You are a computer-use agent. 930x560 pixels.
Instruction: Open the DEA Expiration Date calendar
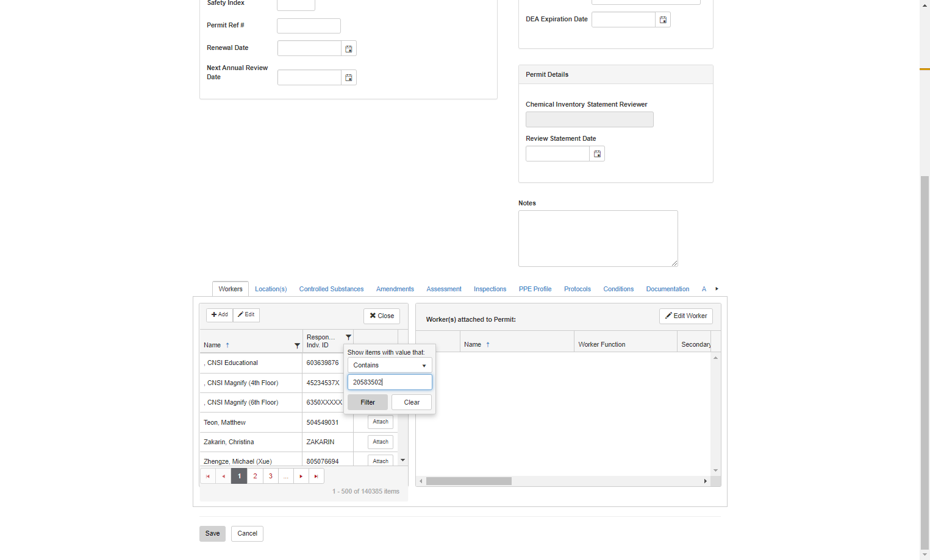coord(663,20)
